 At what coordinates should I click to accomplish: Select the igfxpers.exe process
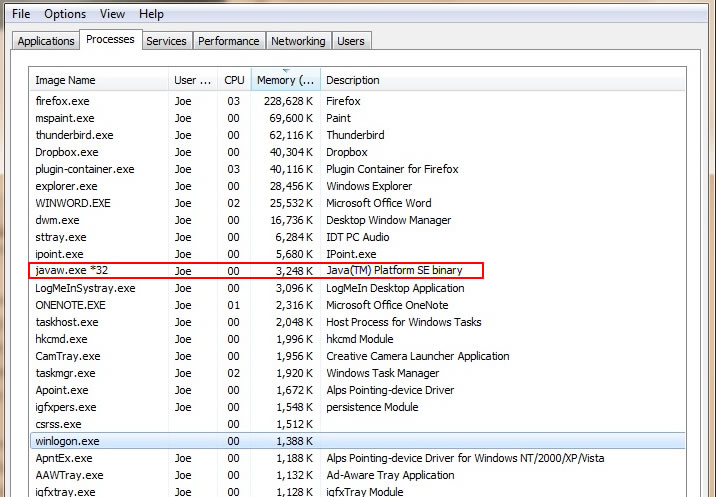pyautogui.click(x=357, y=407)
